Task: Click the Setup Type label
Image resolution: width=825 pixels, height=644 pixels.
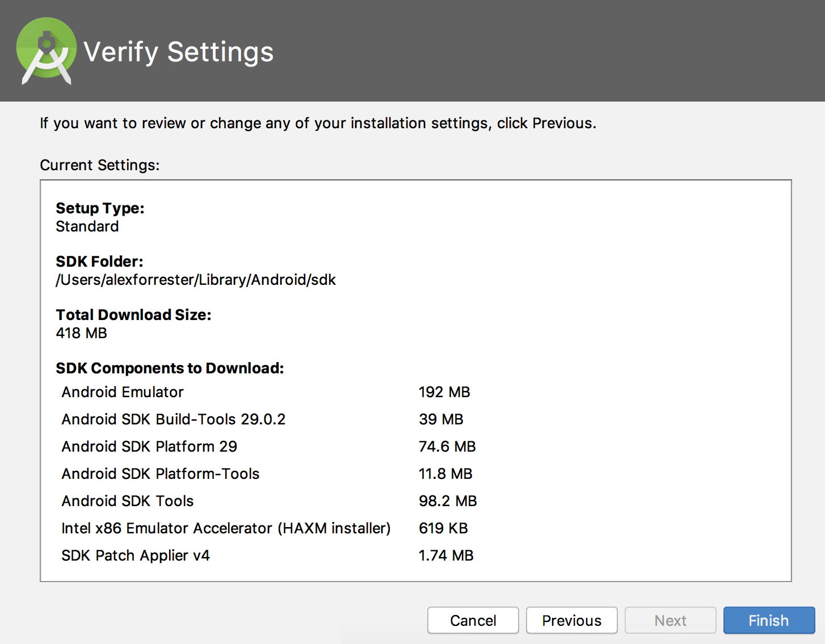Action: click(x=100, y=208)
